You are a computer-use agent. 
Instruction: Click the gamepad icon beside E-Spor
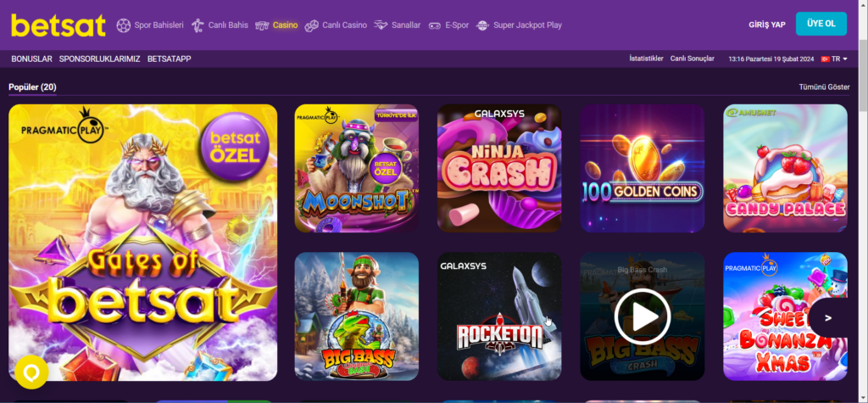tap(435, 25)
